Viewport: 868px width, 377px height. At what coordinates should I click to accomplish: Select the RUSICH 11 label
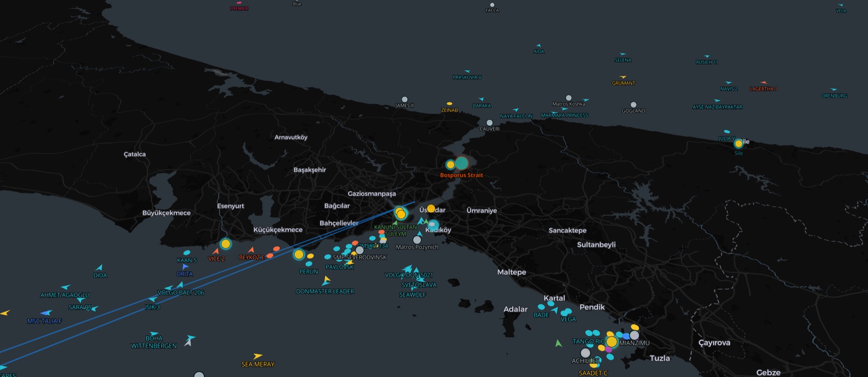(x=707, y=62)
